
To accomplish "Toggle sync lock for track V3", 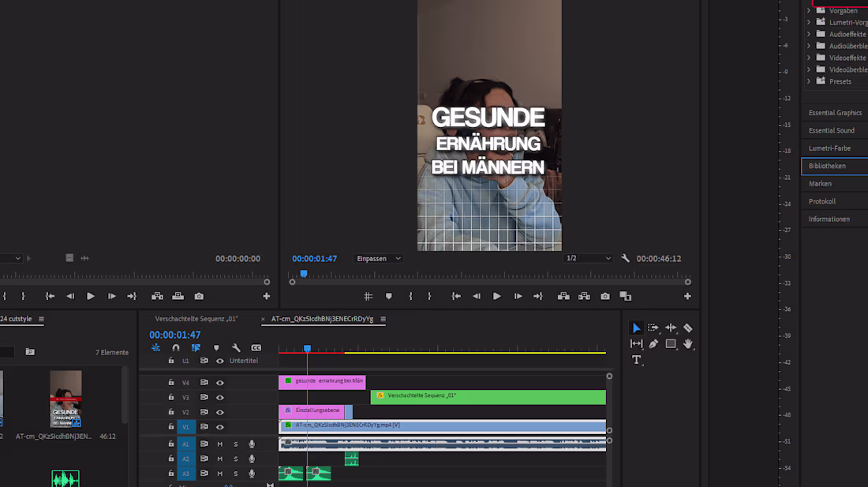I will [204, 397].
